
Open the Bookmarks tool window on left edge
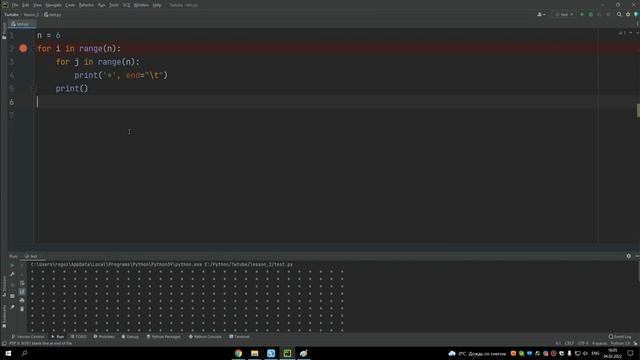coord(4,316)
